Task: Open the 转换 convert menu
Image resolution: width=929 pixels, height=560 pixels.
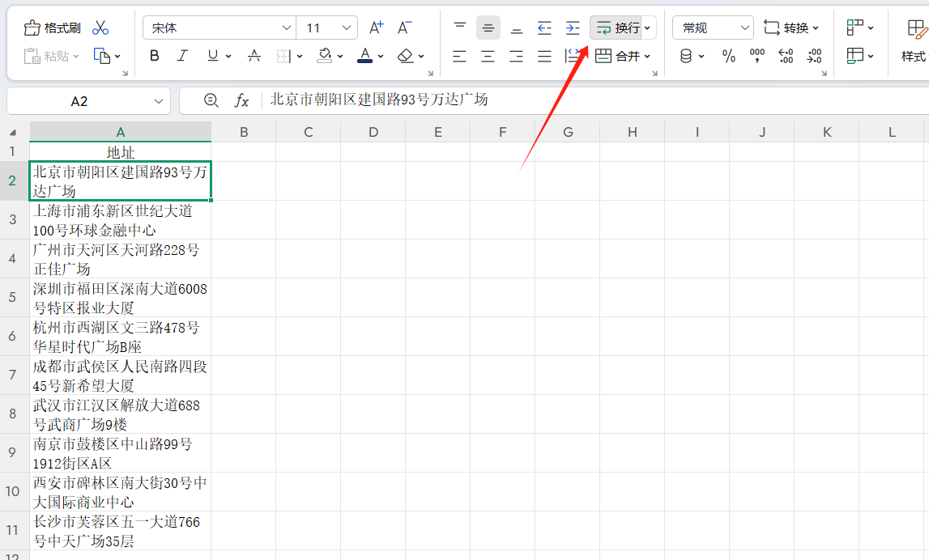Action: click(791, 28)
